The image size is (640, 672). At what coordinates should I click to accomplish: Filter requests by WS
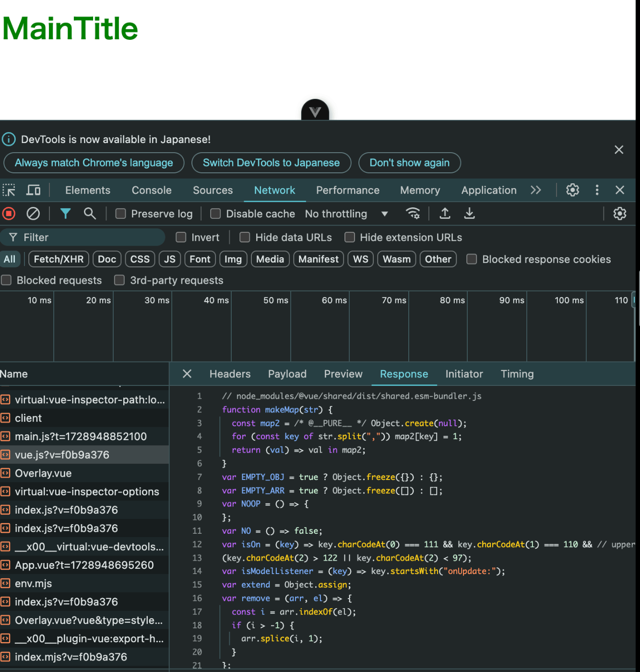(361, 259)
